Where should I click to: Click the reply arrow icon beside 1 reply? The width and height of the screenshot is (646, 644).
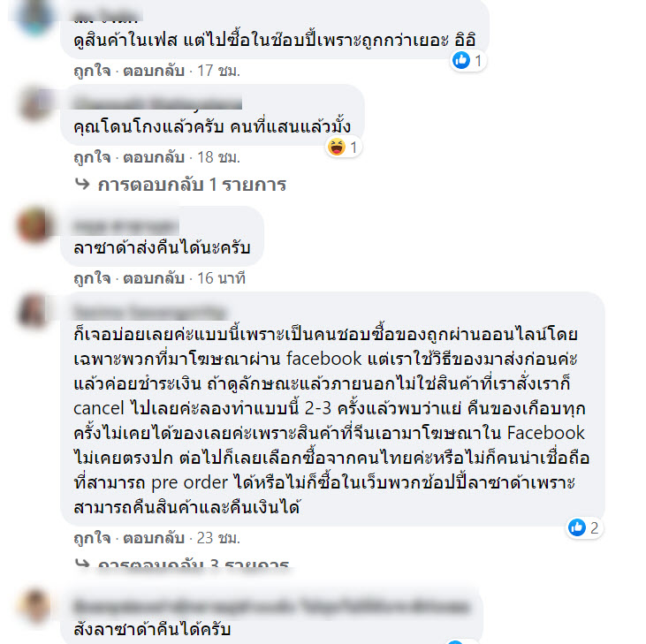pyautogui.click(x=82, y=184)
